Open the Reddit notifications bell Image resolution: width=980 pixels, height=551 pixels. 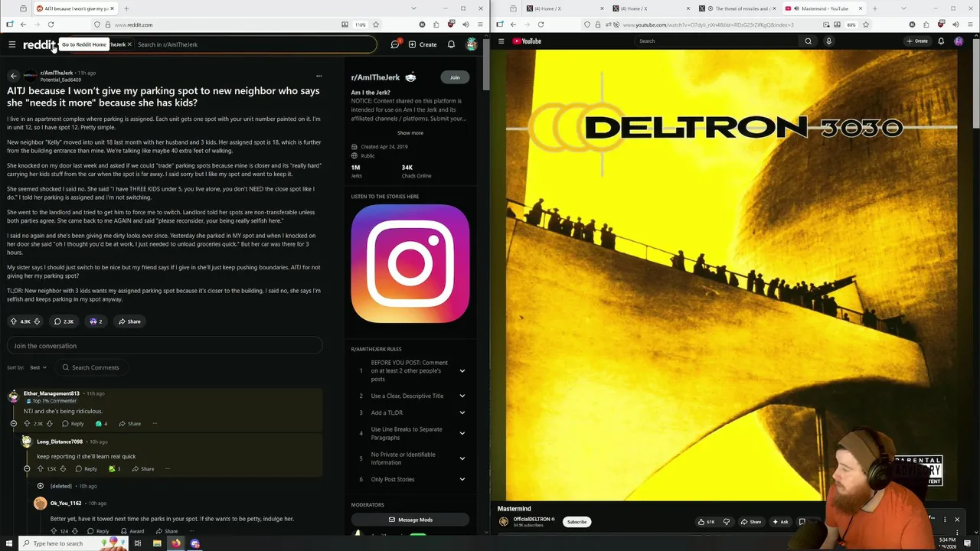(x=451, y=44)
